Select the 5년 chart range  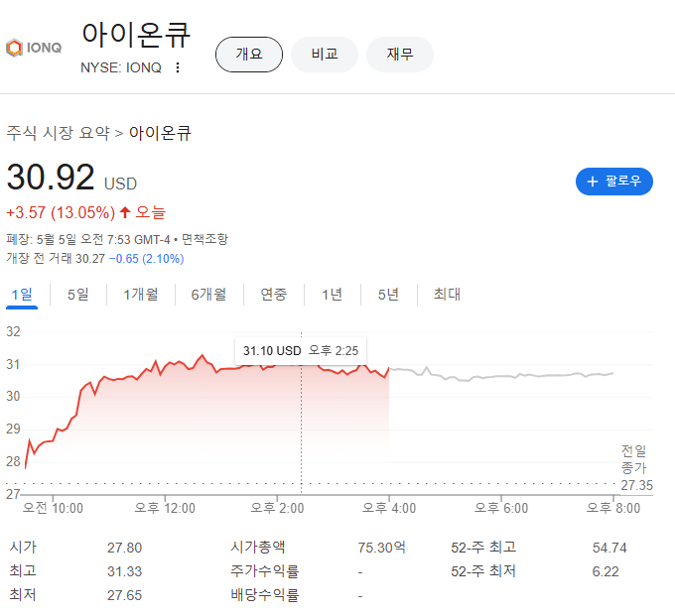pos(388,295)
